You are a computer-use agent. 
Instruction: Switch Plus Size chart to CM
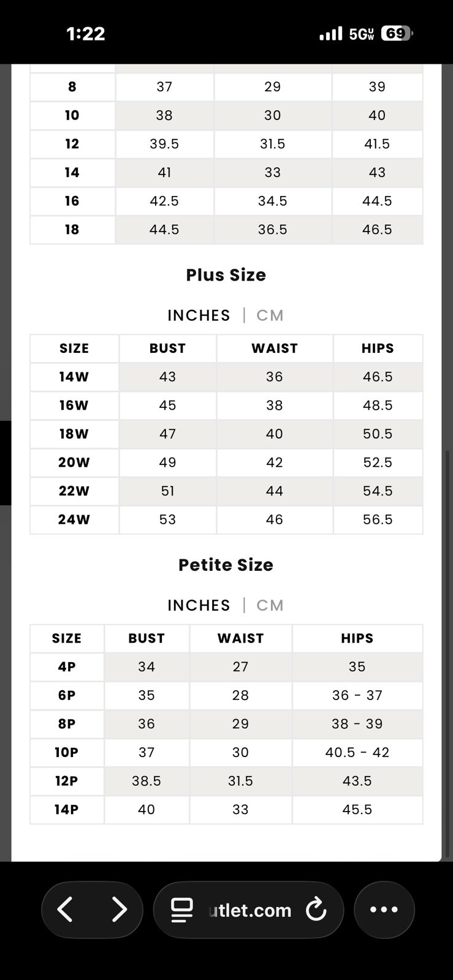coord(270,315)
